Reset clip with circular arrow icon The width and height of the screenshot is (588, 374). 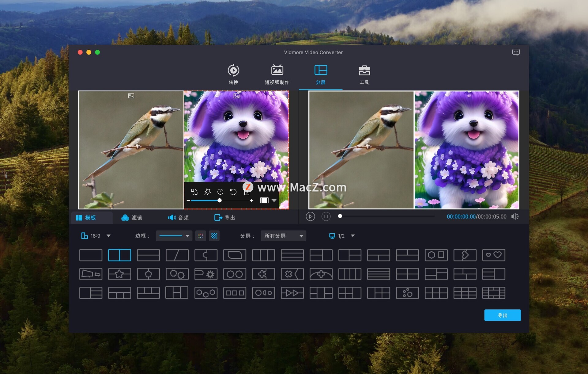(x=233, y=192)
